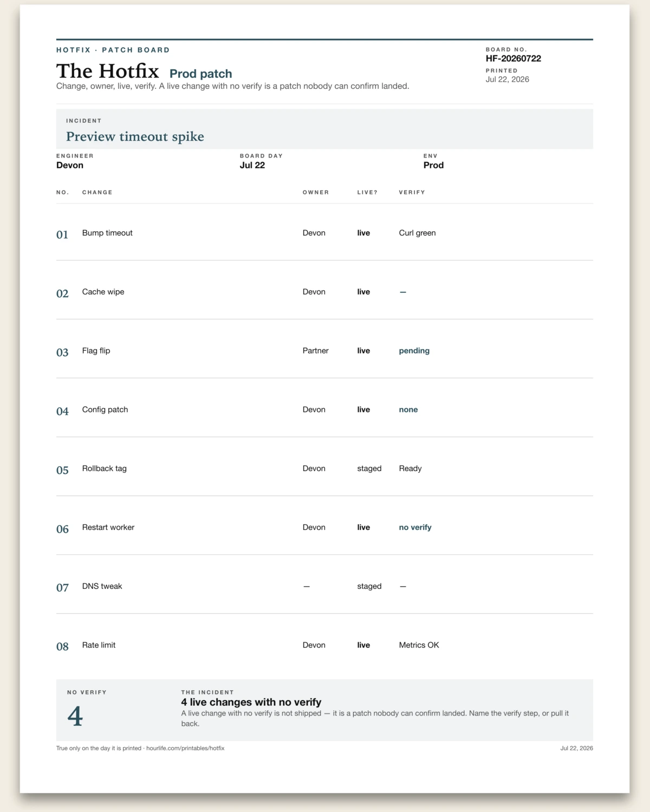Select the Bump timeout change row
Viewport: 650px width, 812px height.
[x=324, y=233]
